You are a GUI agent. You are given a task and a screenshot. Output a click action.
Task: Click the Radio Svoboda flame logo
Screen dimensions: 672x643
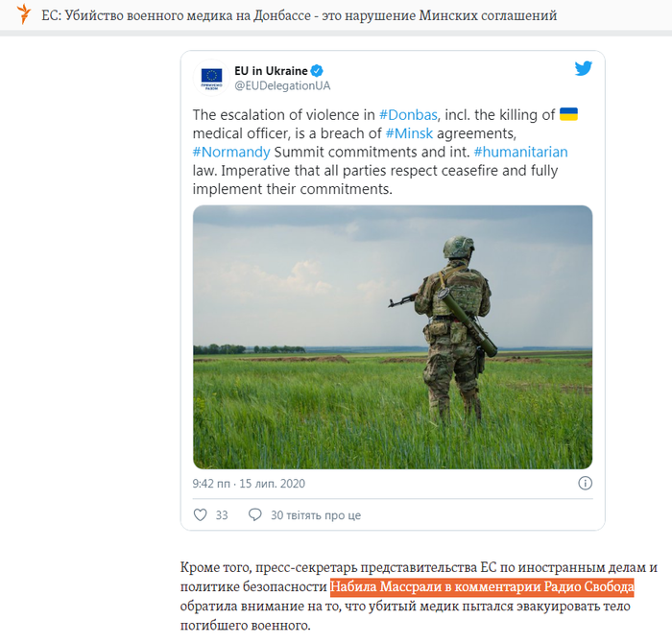click(24, 13)
